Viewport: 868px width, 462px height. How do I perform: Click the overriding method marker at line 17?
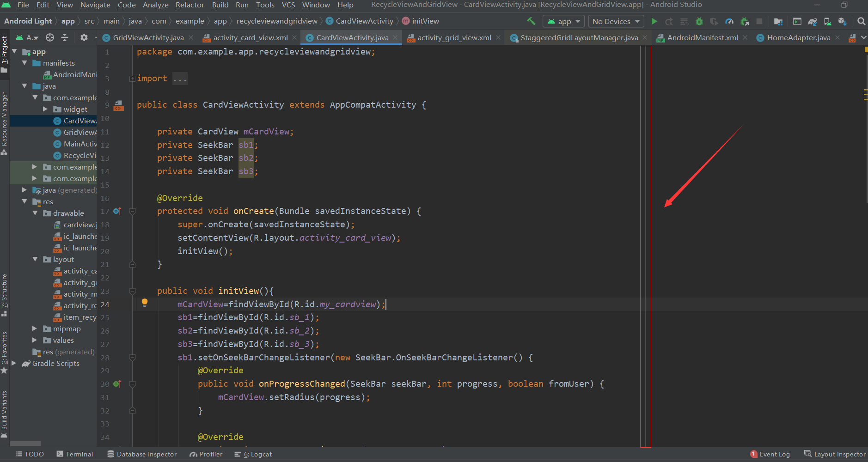(x=117, y=211)
